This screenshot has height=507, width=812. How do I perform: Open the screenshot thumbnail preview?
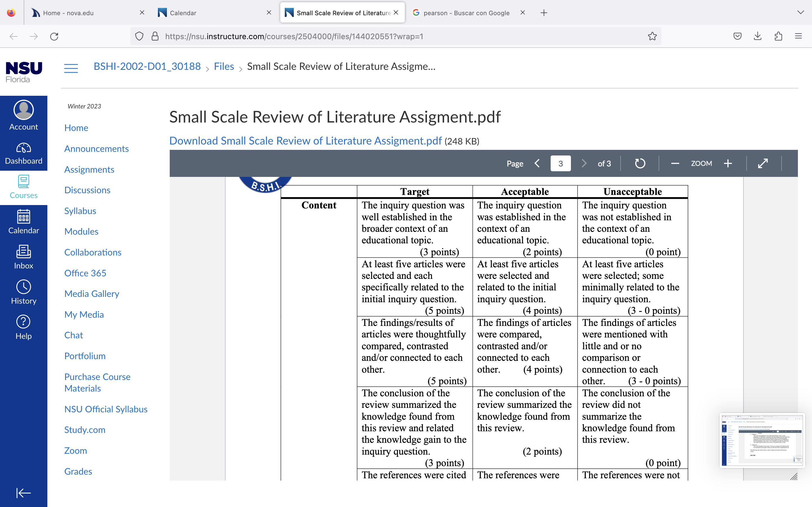[762, 440]
